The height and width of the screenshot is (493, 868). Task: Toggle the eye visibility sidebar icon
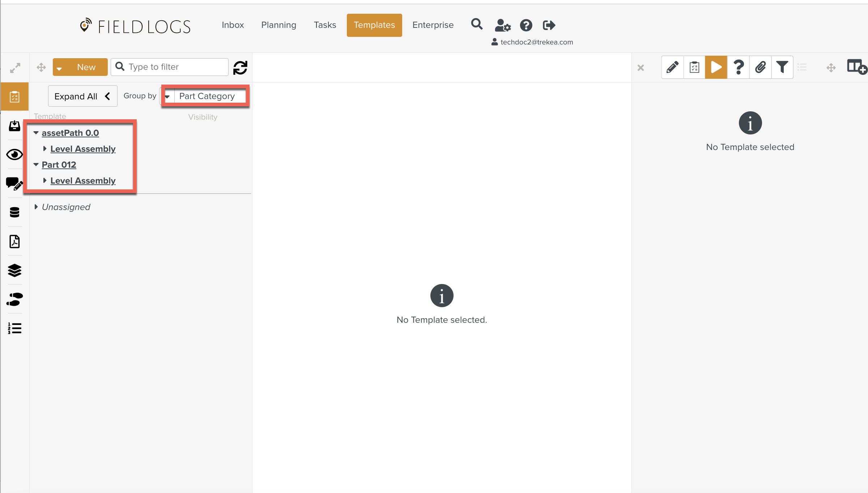14,155
